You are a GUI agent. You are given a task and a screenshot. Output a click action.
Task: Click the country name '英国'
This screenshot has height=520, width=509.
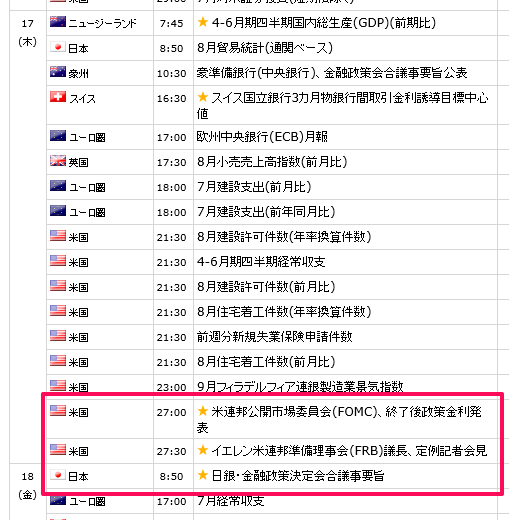78,162
